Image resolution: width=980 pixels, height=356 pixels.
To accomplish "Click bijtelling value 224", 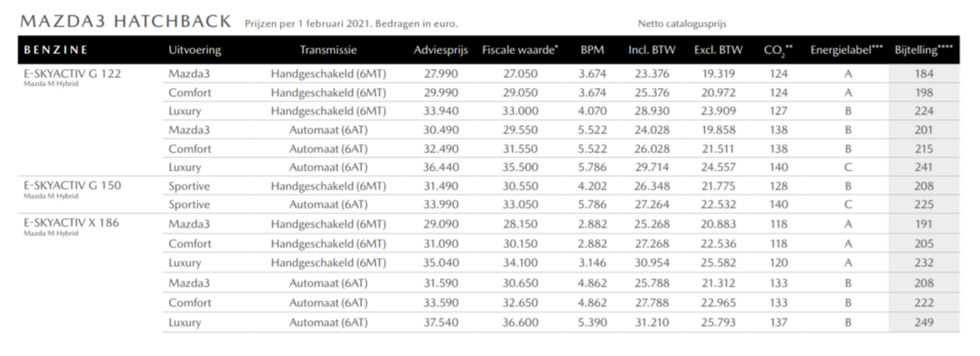I will (924, 111).
